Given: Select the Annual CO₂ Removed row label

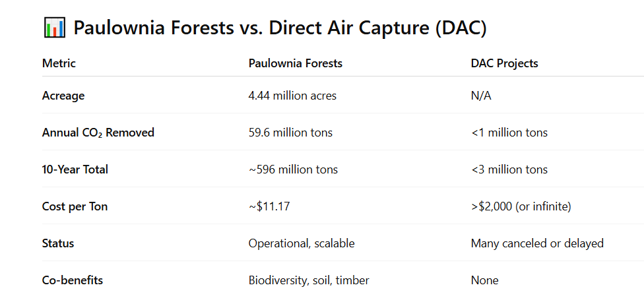Looking at the screenshot, I should point(98,133).
